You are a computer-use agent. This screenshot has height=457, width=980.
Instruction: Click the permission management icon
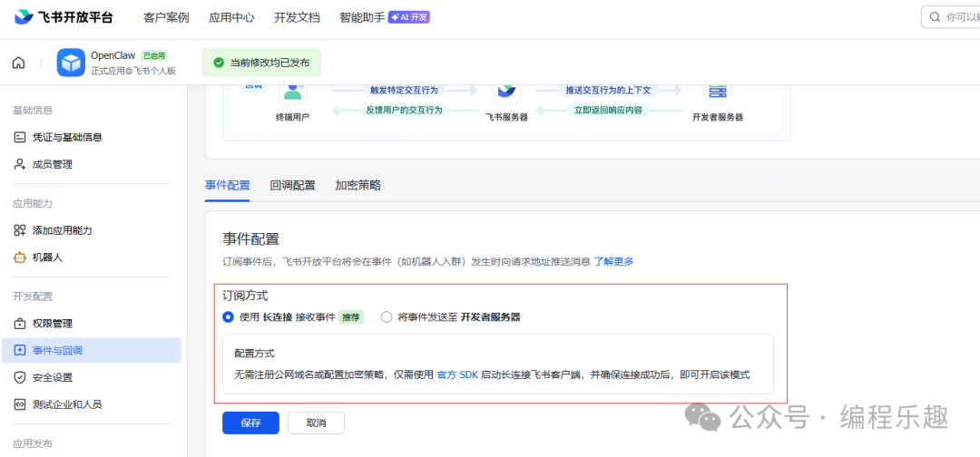(19, 324)
